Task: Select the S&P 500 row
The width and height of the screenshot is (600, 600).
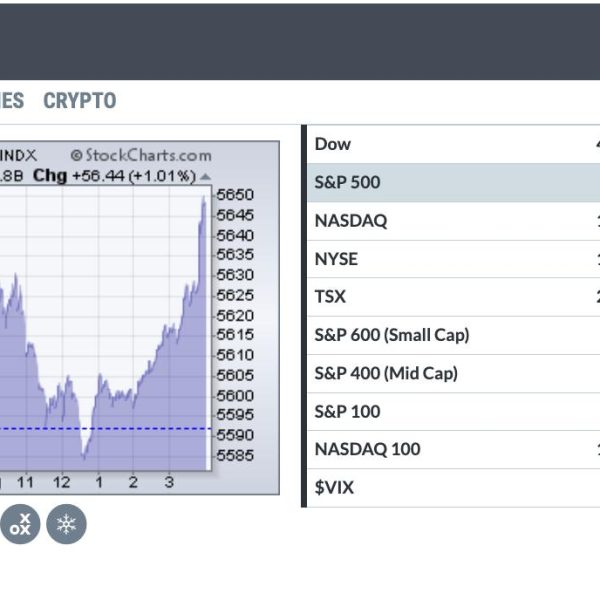Action: [x=453, y=183]
